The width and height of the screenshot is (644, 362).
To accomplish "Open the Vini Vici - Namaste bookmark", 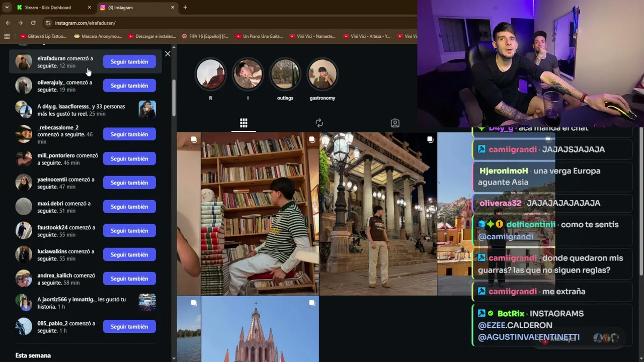I will pos(312,36).
